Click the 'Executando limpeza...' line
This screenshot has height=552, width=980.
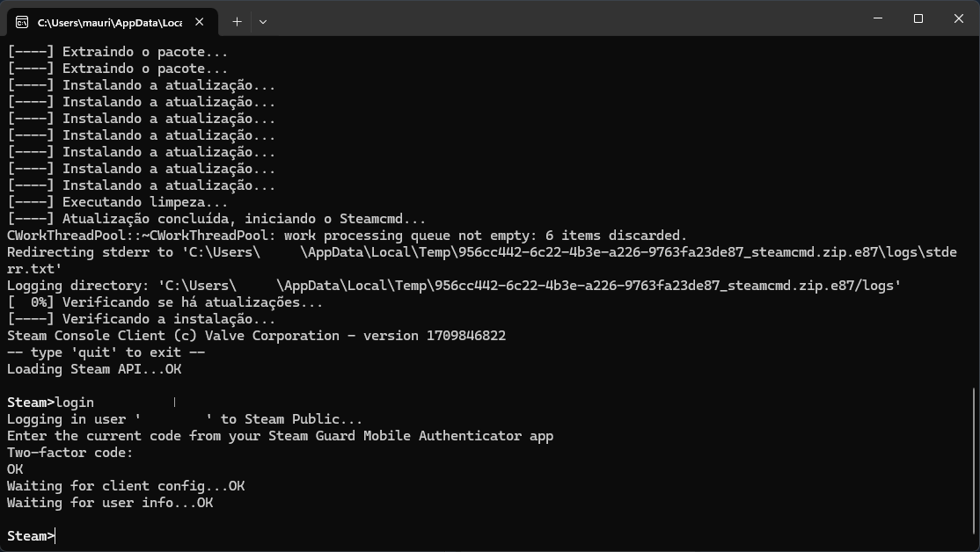[117, 202]
